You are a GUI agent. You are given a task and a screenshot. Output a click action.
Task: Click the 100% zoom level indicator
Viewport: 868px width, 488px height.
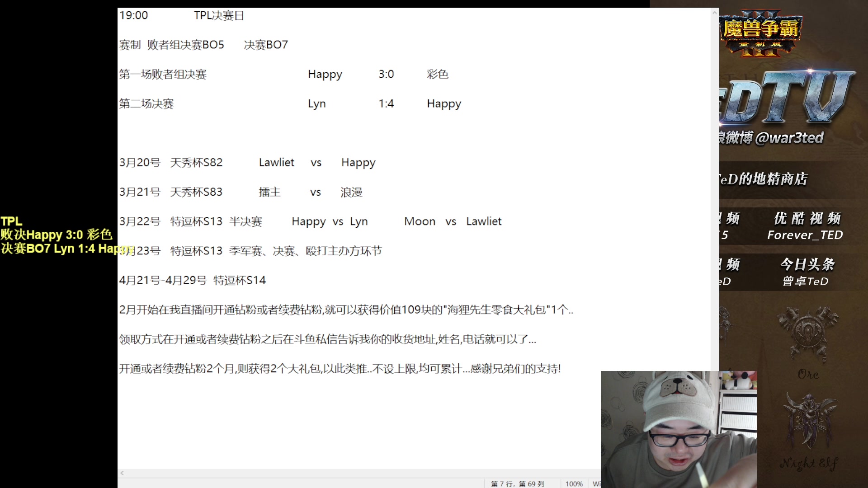[574, 483]
